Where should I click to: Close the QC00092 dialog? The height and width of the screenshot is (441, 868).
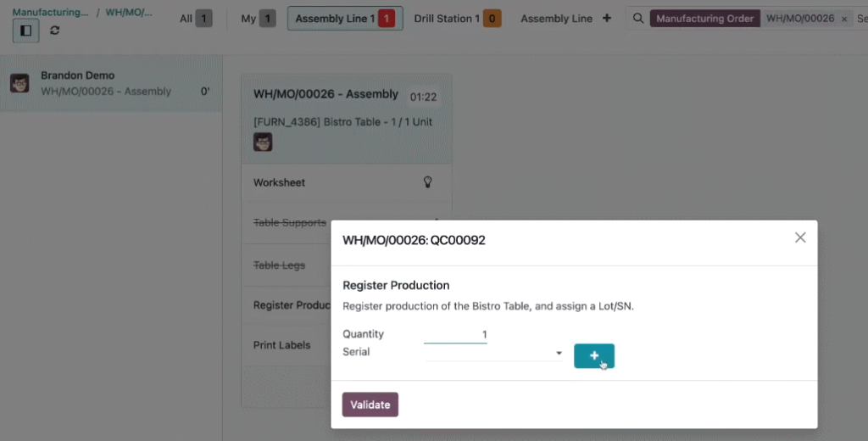(x=800, y=237)
